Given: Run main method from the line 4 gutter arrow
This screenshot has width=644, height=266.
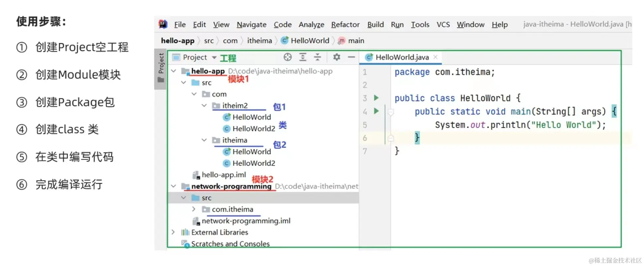Looking at the screenshot, I should point(376,111).
